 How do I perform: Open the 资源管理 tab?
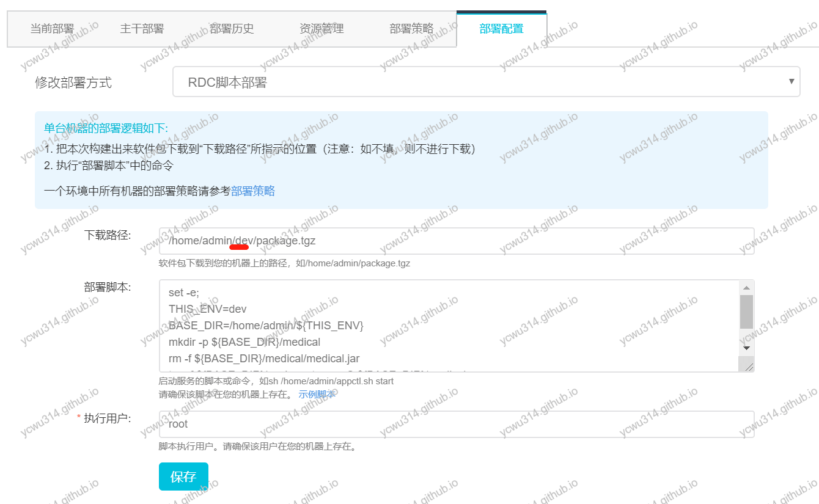(x=321, y=28)
